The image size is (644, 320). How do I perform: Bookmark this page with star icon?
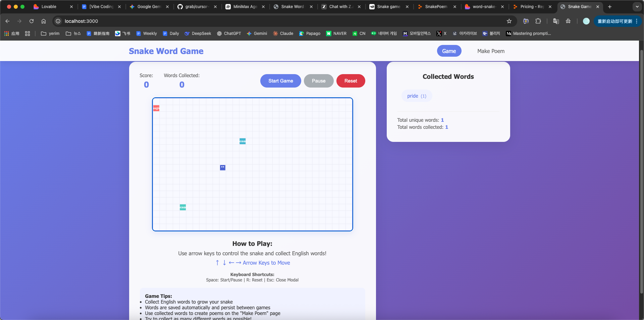(509, 21)
